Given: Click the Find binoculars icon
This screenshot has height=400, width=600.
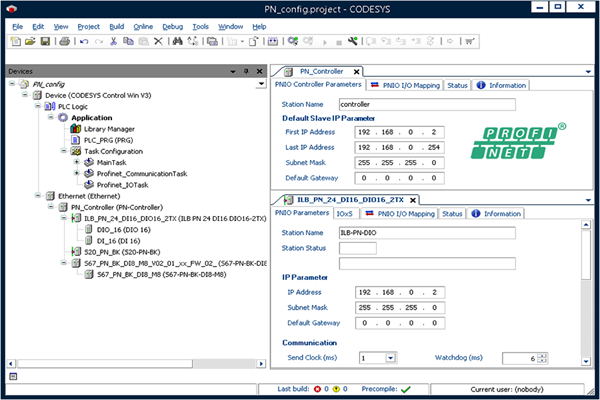Looking at the screenshot, I should click(177, 41).
